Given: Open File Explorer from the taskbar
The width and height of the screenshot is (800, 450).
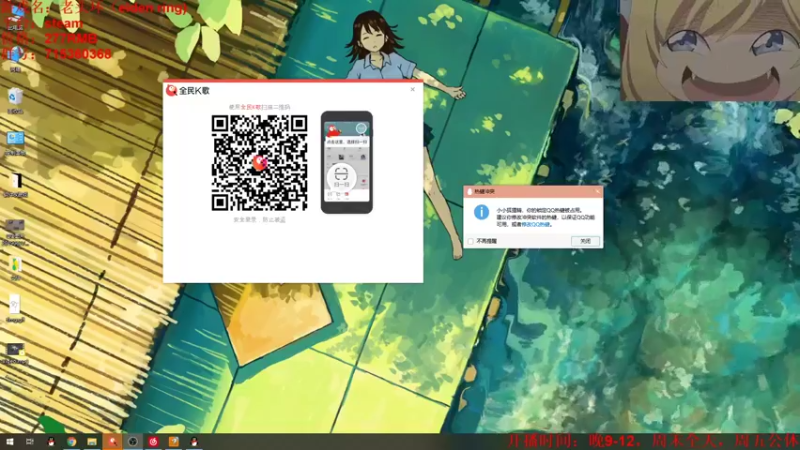Looking at the screenshot, I should click(92, 442).
